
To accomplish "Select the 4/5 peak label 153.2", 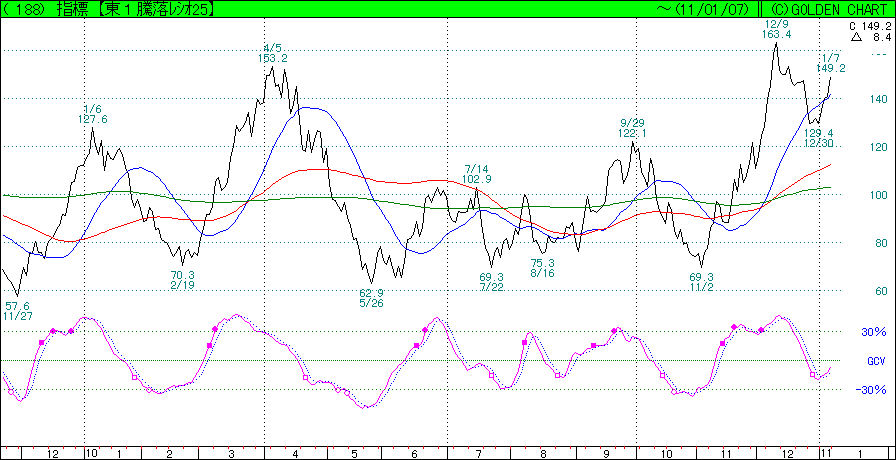I will (x=273, y=58).
